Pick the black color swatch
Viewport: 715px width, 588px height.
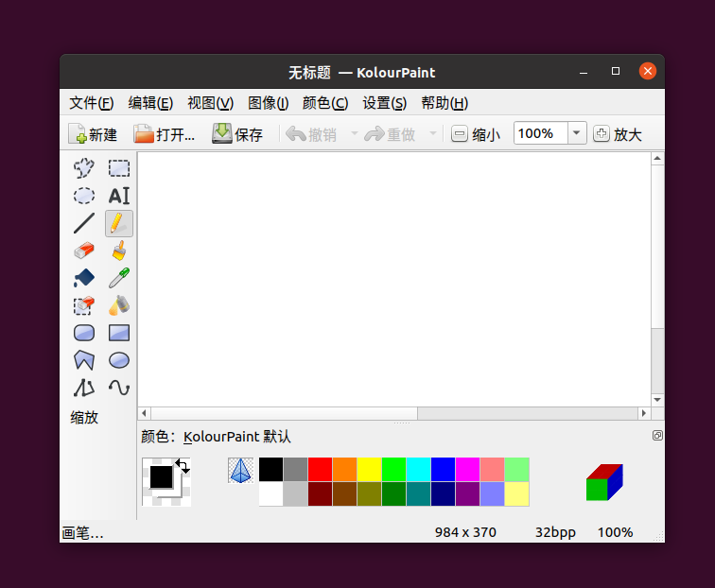270,470
